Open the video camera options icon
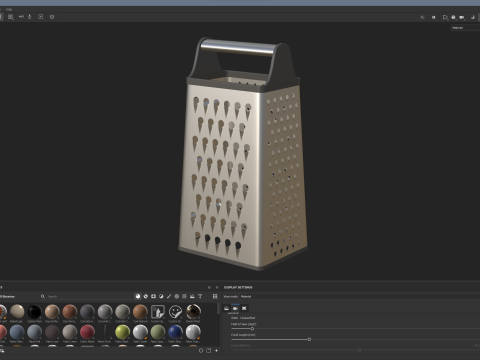The height and width of the screenshot is (360, 480). point(462,17)
